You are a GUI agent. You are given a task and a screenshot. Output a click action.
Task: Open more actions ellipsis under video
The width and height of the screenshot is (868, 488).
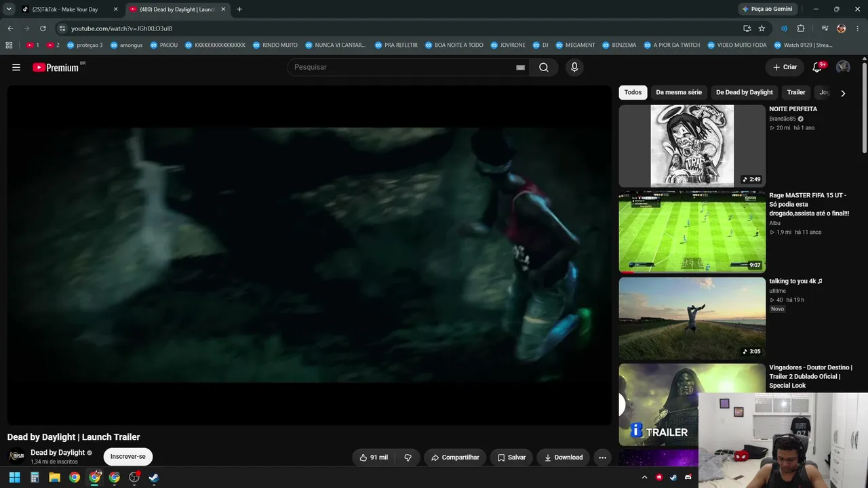[x=602, y=457]
